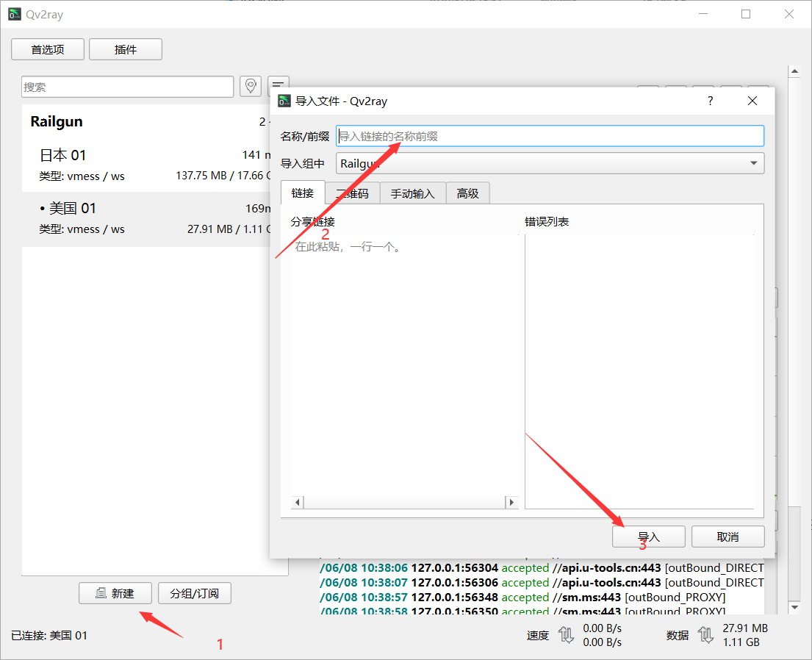
Task: Maximize the Qv2ray main window
Action: 746,14
